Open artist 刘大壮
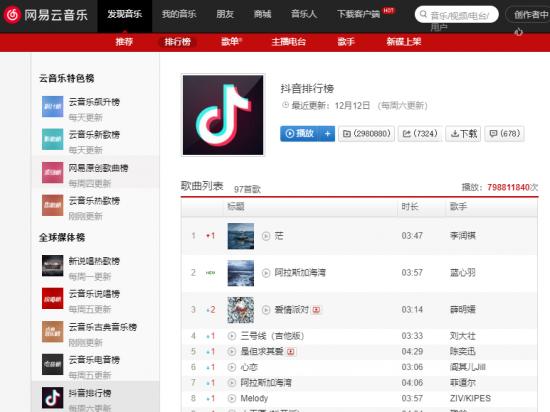The height and width of the screenshot is (412, 550). pos(463,336)
